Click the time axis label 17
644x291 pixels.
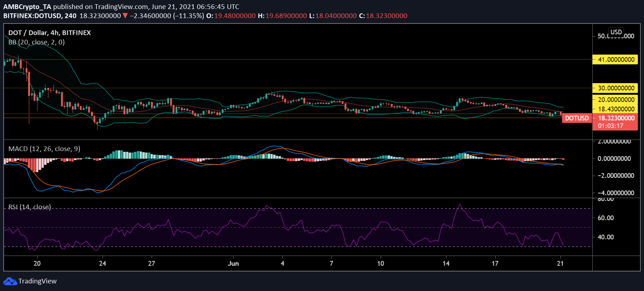pos(495,263)
